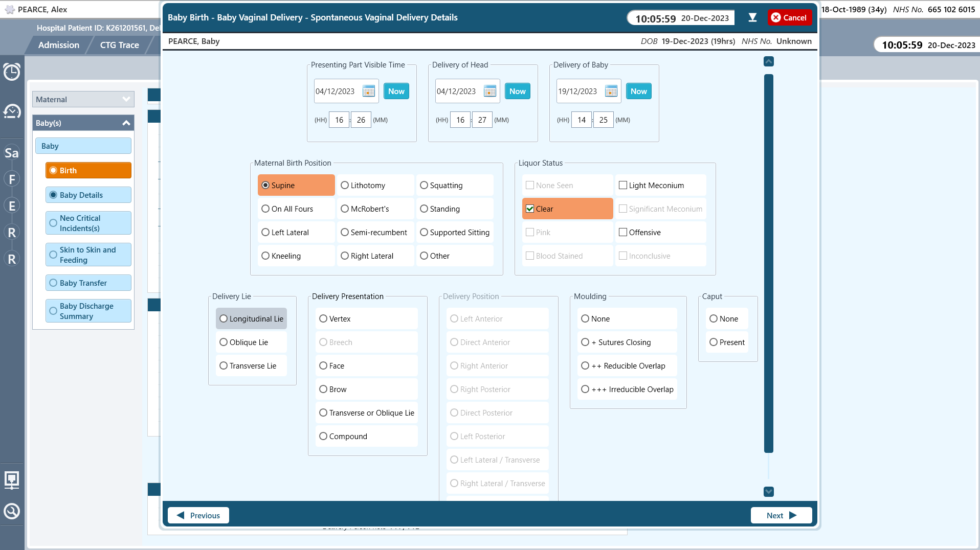Edit Delivery of Head minutes field
The height and width of the screenshot is (550, 980).
pos(482,120)
